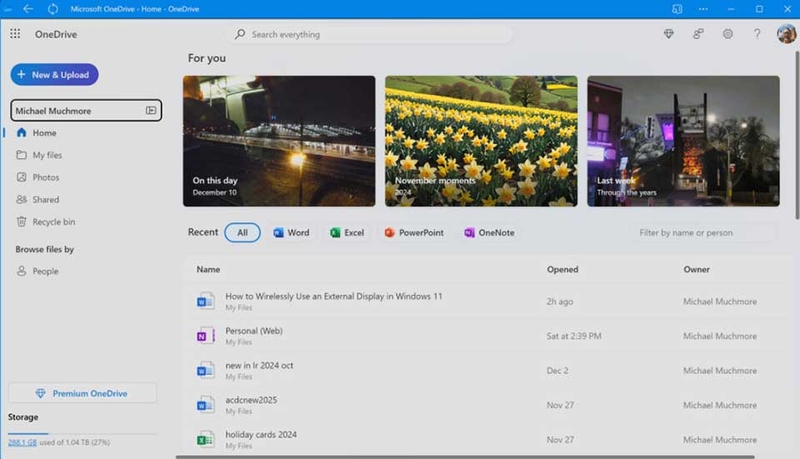
Task: Filter recent files by Word
Action: click(291, 233)
